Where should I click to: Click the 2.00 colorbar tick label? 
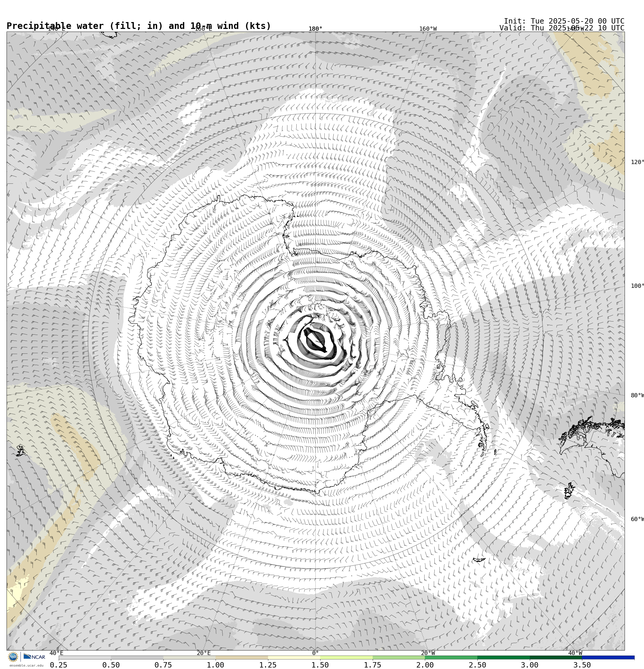click(x=425, y=665)
